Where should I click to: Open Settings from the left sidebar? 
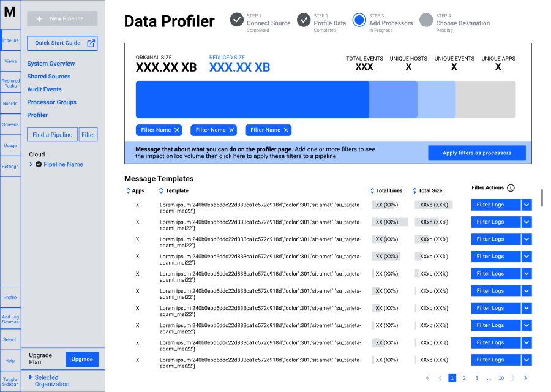pos(10,166)
